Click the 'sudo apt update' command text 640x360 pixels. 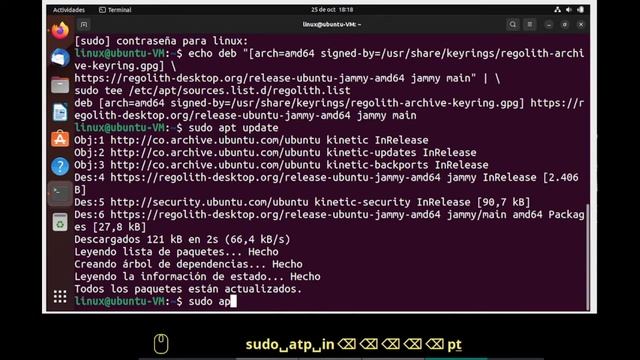point(233,128)
